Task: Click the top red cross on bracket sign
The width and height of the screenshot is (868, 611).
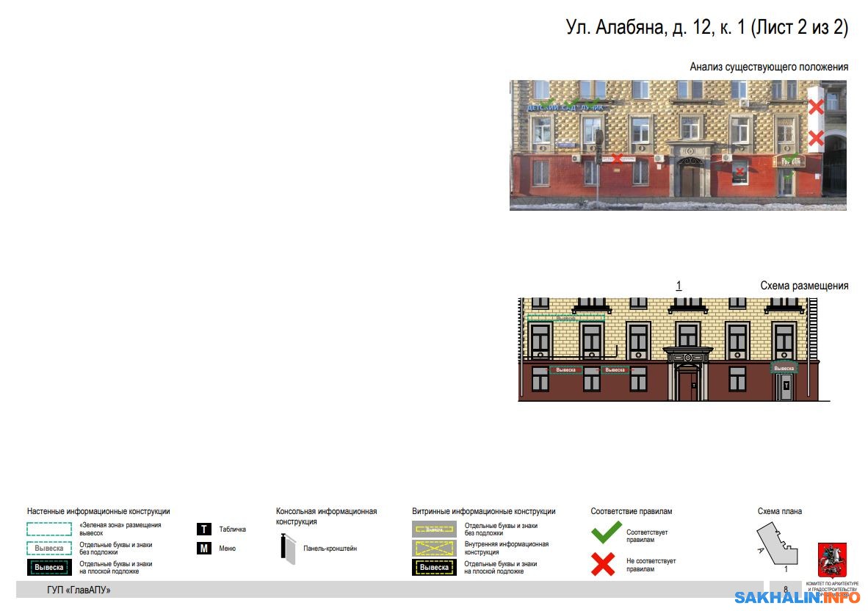Action: click(x=815, y=108)
